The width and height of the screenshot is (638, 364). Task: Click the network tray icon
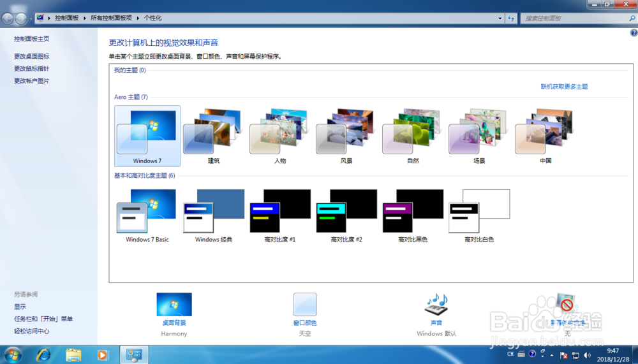575,355
